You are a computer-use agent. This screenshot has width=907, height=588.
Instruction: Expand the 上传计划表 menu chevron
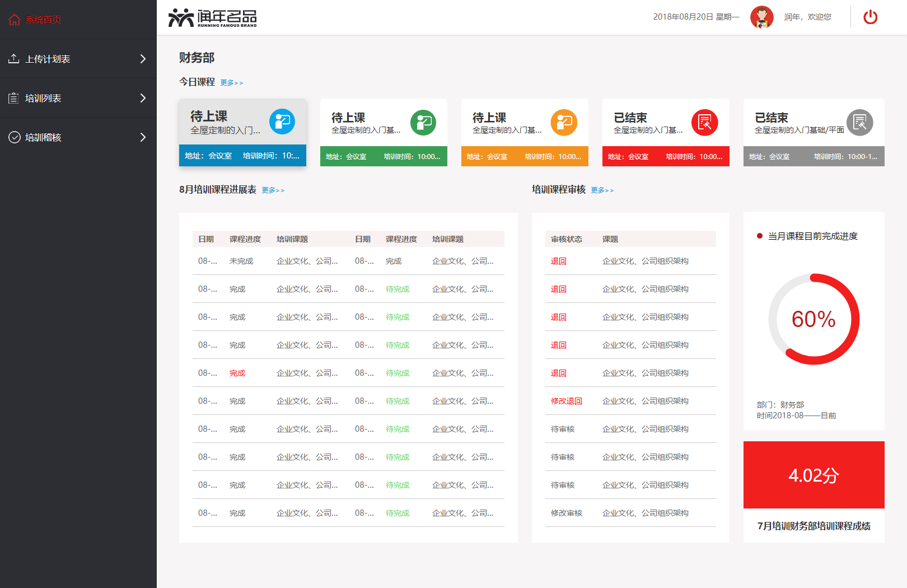143,59
